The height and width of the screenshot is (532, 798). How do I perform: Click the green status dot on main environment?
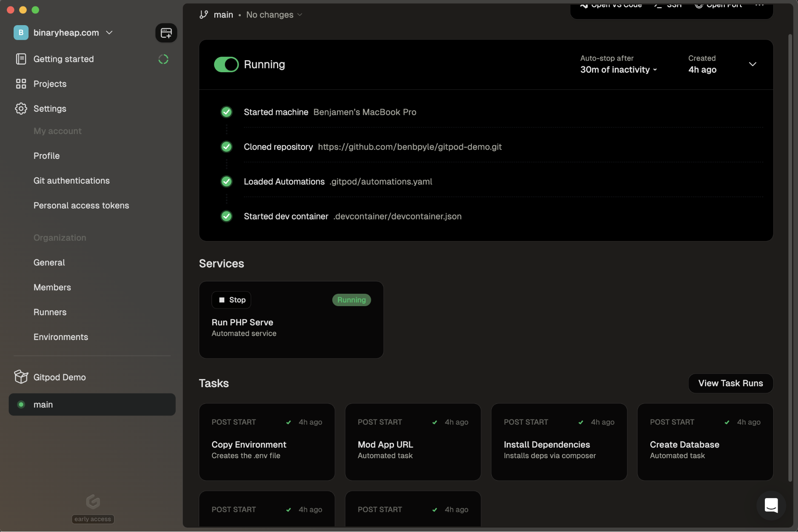[x=21, y=404]
